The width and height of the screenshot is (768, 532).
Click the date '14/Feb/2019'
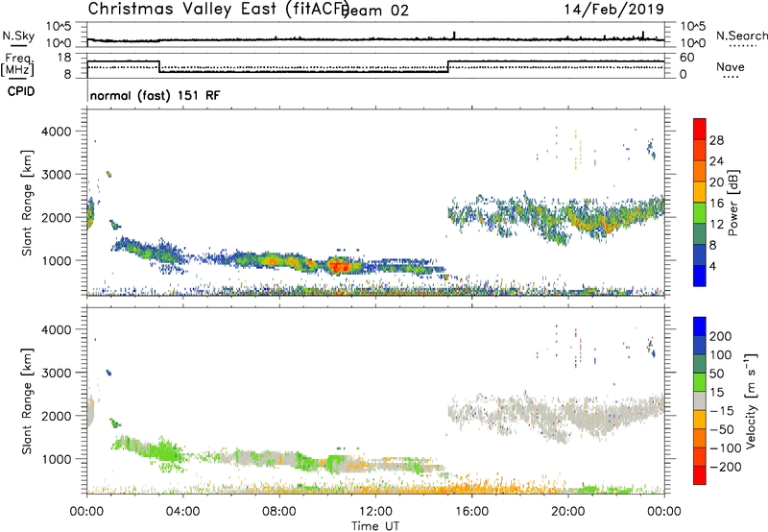pyautogui.click(x=613, y=9)
